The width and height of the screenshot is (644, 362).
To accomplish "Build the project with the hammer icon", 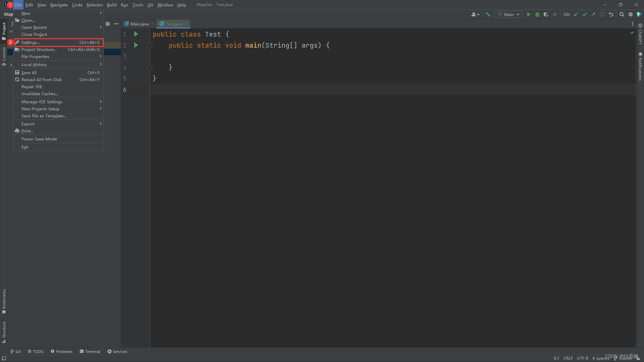I will click(488, 14).
